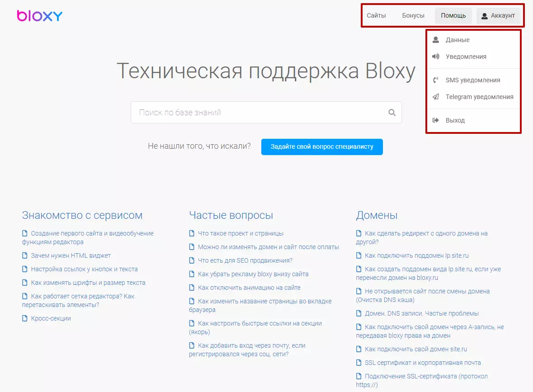This screenshot has width=533, height=392.
Task: Open Как изменять шрифты и размер текста
Action: 88,283
